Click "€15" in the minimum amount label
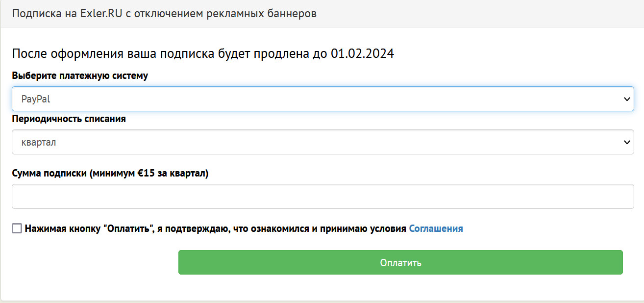This screenshot has height=303, width=644. (147, 174)
